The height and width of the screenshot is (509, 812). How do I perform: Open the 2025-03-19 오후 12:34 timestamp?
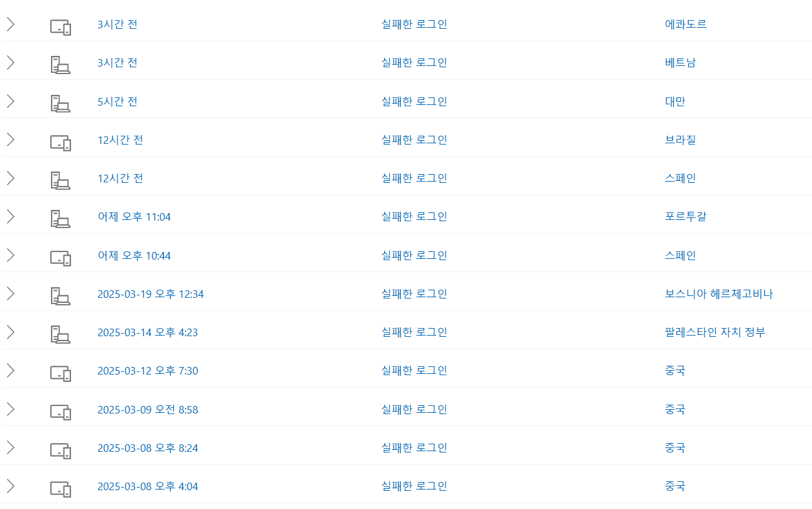pyautogui.click(x=150, y=294)
